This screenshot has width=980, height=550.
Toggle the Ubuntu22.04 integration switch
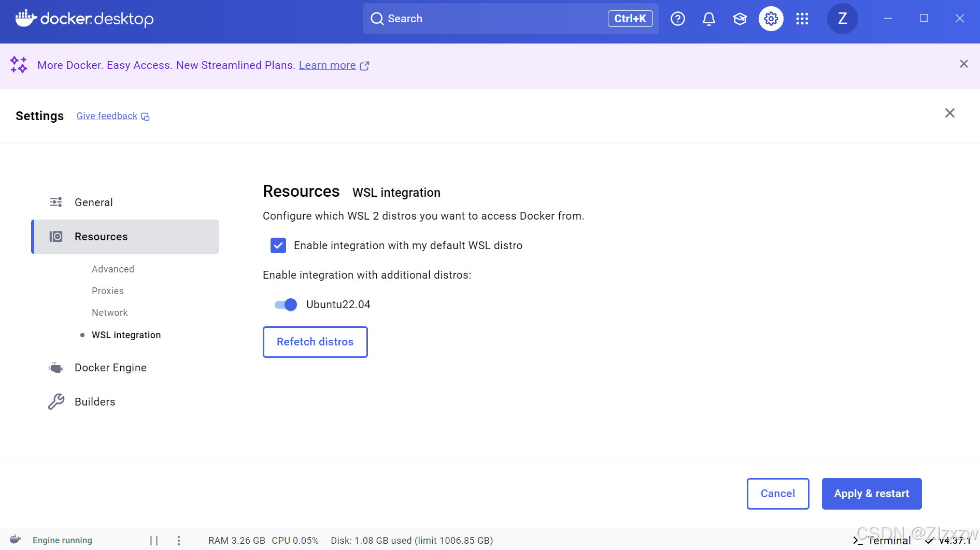286,305
